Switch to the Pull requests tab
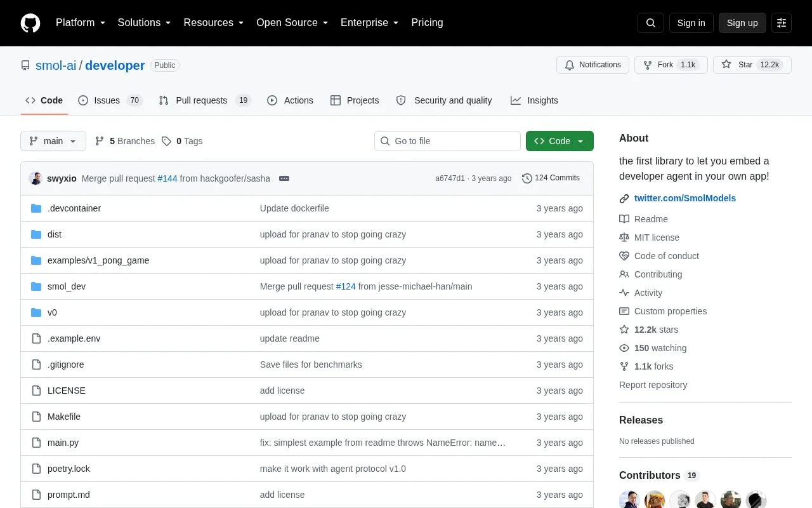 (205, 100)
